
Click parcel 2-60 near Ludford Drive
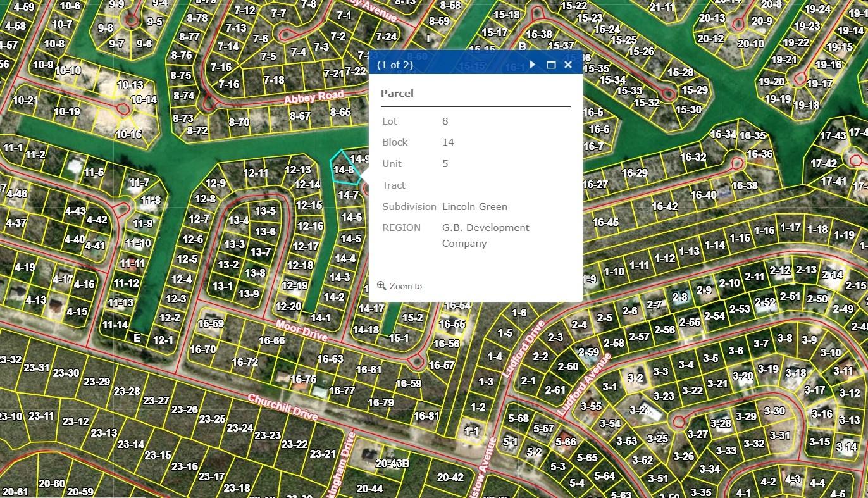[x=567, y=366]
